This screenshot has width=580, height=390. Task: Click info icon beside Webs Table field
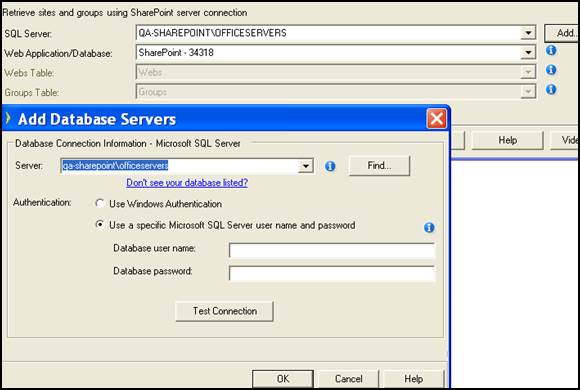pyautogui.click(x=551, y=70)
